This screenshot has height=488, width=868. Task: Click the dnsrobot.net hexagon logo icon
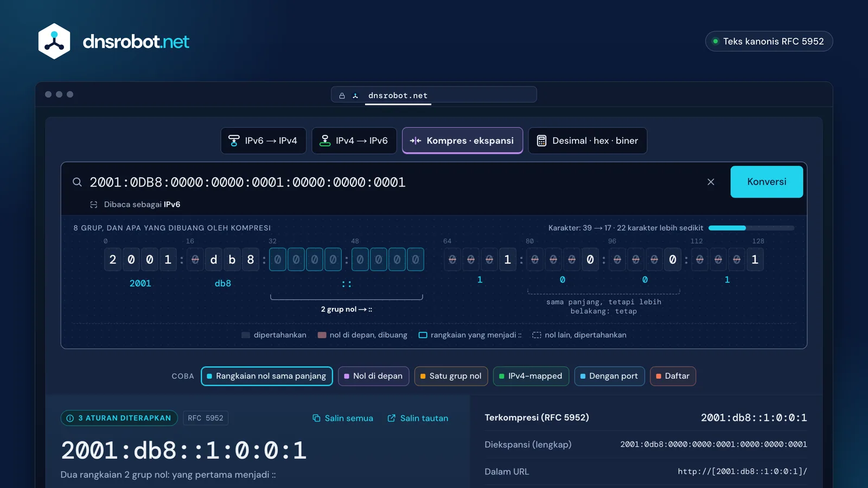pyautogui.click(x=54, y=41)
